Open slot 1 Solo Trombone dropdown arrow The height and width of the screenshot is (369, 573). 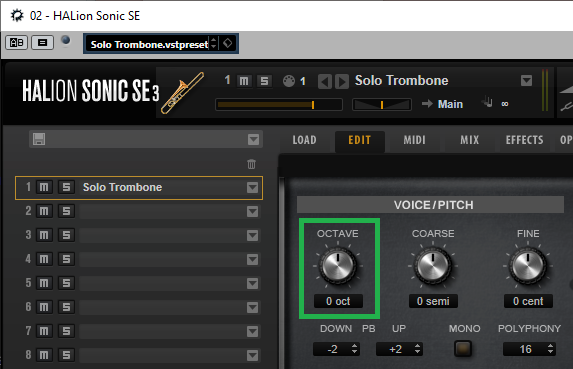[x=253, y=188]
